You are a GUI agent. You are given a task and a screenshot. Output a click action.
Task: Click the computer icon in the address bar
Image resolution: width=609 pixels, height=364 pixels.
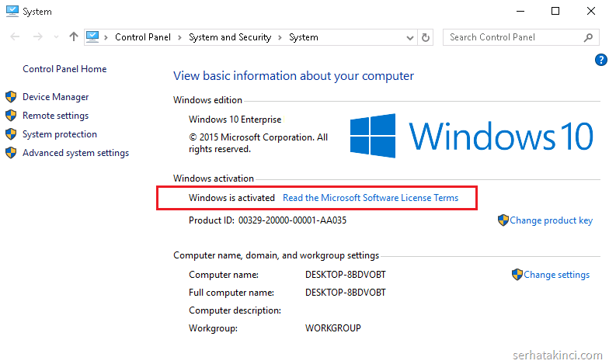coord(93,36)
